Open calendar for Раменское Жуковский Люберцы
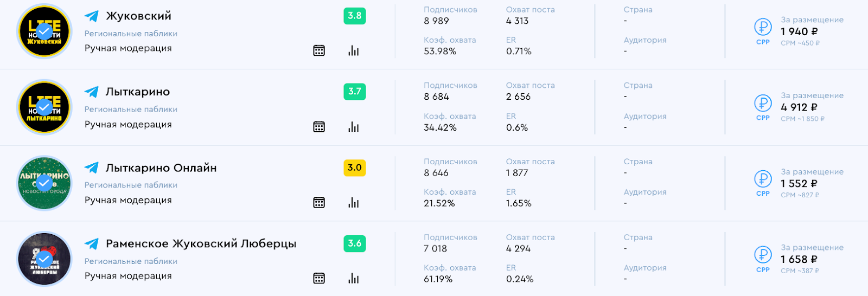This screenshot has width=868, height=296. pos(319,279)
